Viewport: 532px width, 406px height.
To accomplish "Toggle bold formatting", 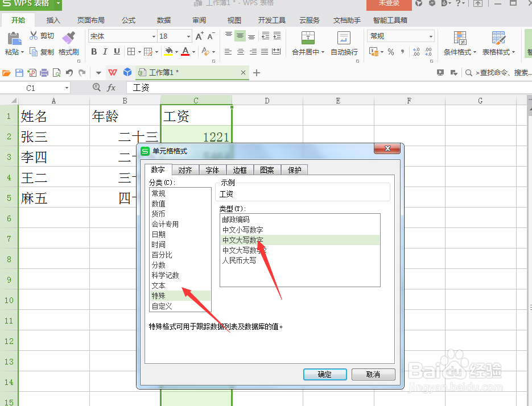I will pos(93,52).
